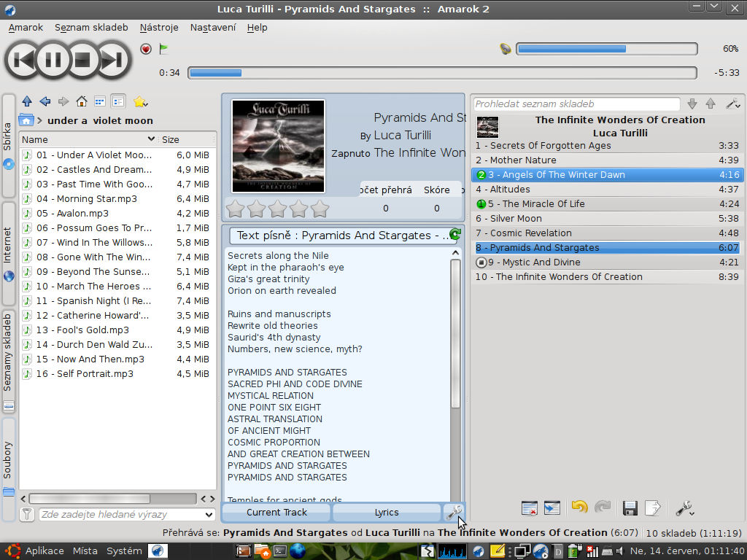
Task: Open the Místa panel menu
Action: click(x=85, y=551)
